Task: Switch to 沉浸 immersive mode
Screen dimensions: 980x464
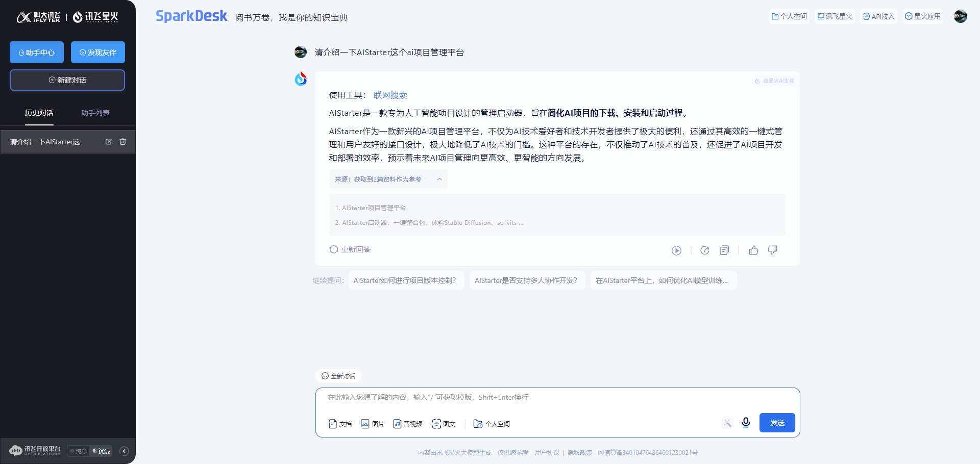Action: [101, 451]
